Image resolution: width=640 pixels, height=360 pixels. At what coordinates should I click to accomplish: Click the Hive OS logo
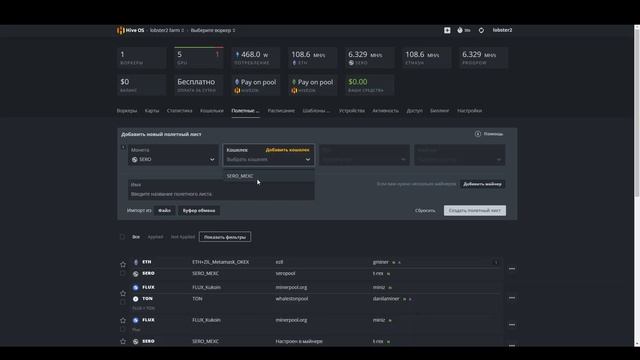pos(131,30)
